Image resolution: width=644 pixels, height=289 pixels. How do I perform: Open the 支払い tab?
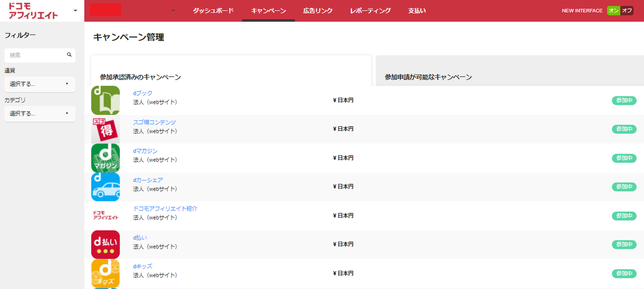[417, 11]
